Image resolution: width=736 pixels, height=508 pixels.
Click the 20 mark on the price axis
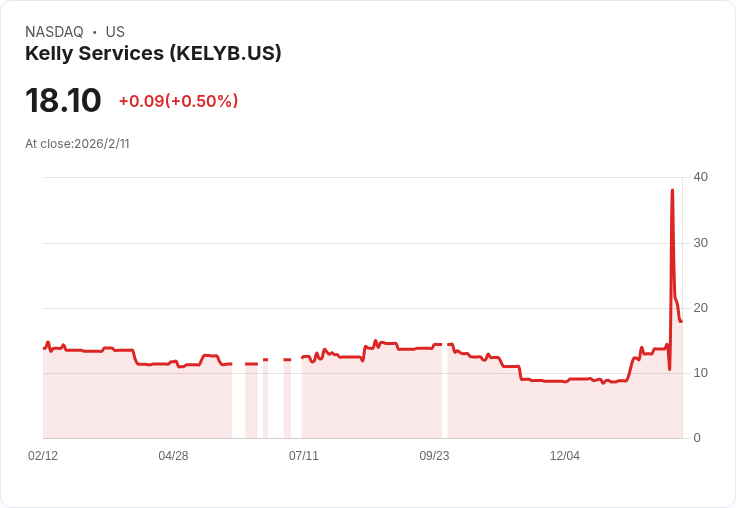pos(700,308)
